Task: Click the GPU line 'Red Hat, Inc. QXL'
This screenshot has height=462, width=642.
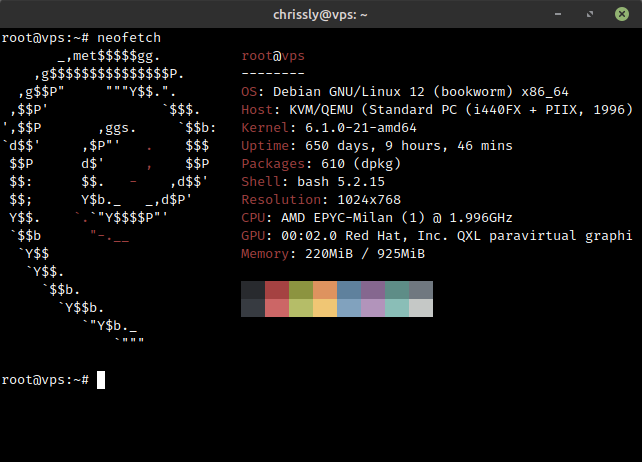Action: tap(413, 236)
